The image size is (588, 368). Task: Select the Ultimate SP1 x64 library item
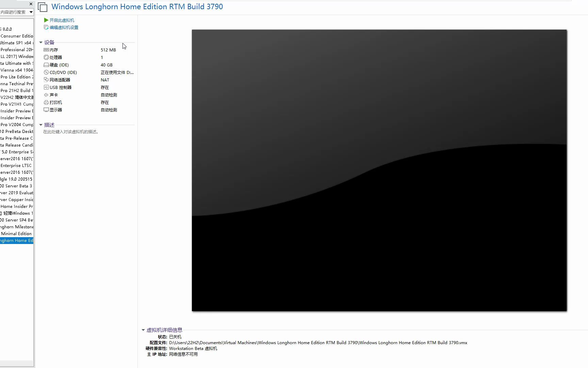pyautogui.click(x=17, y=43)
